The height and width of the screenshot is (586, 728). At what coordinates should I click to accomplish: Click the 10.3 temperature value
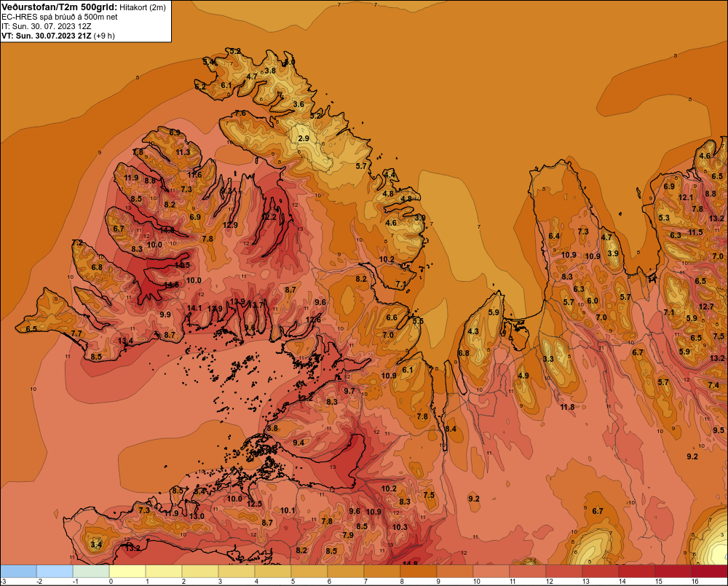click(400, 527)
